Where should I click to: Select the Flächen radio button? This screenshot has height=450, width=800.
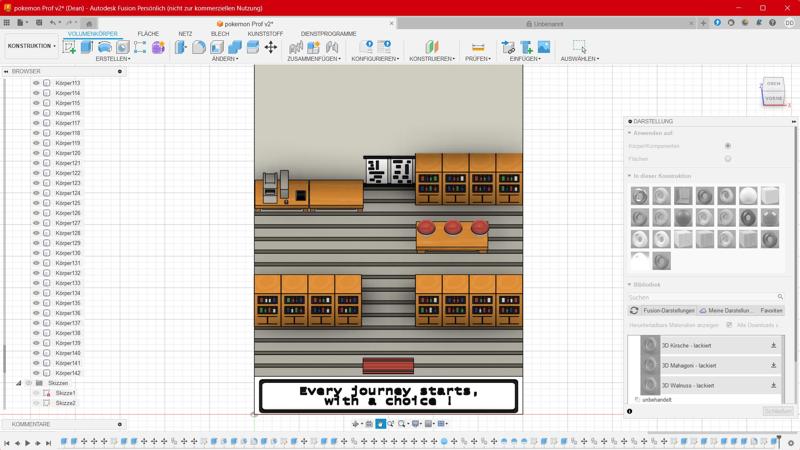pos(728,159)
